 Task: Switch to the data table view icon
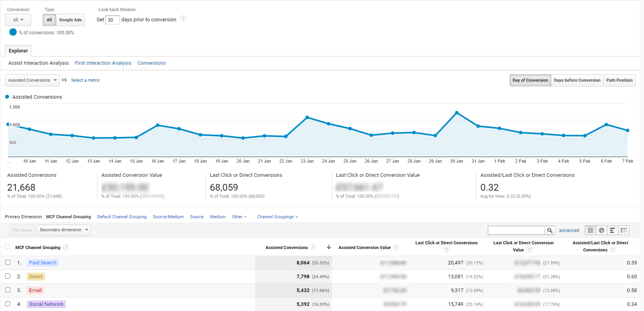pyautogui.click(x=590, y=230)
